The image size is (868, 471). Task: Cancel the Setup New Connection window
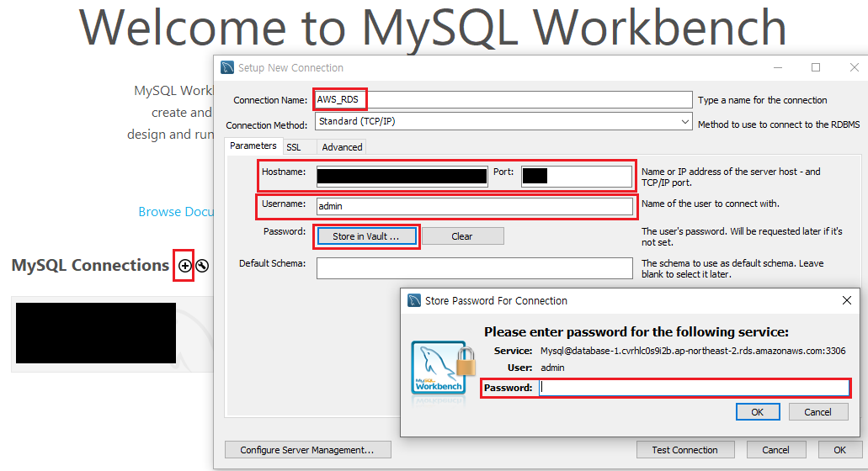coord(775,450)
